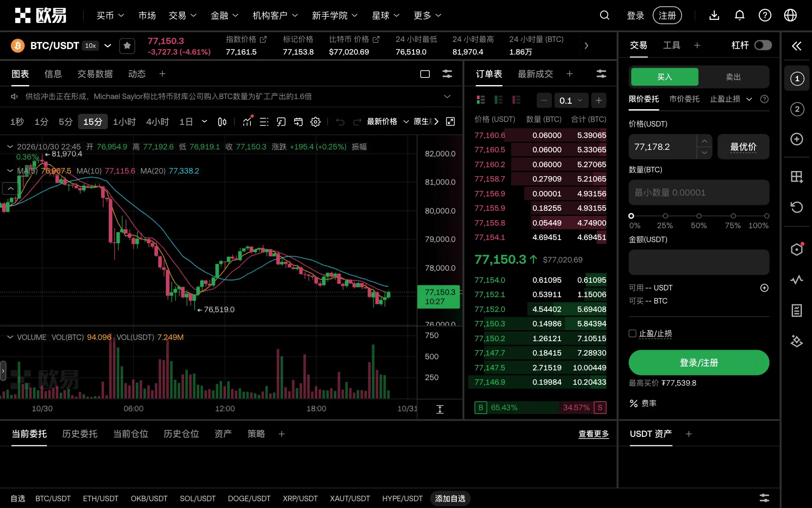Click 最优价 best price button
Screen dimensions: 812x508
[743, 147]
